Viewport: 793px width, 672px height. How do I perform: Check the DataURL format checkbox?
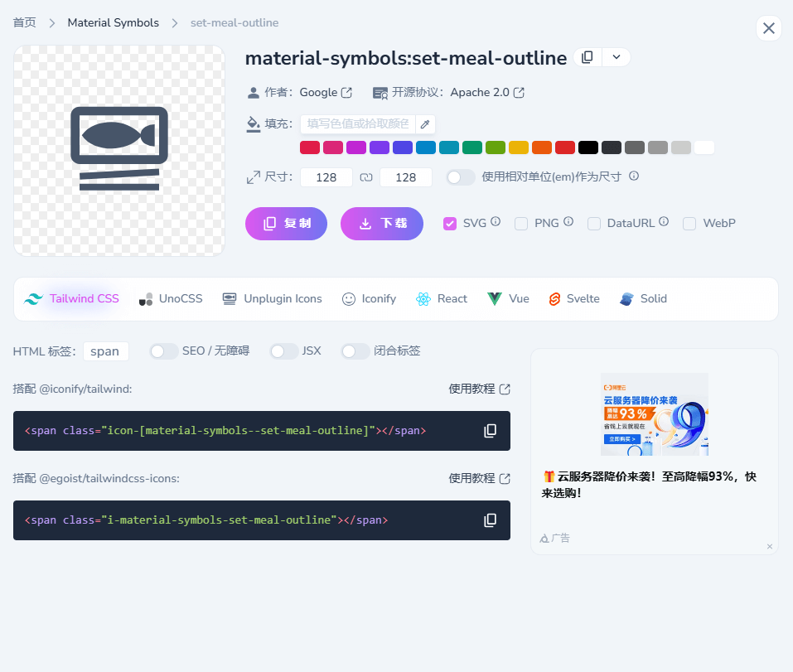coord(594,224)
